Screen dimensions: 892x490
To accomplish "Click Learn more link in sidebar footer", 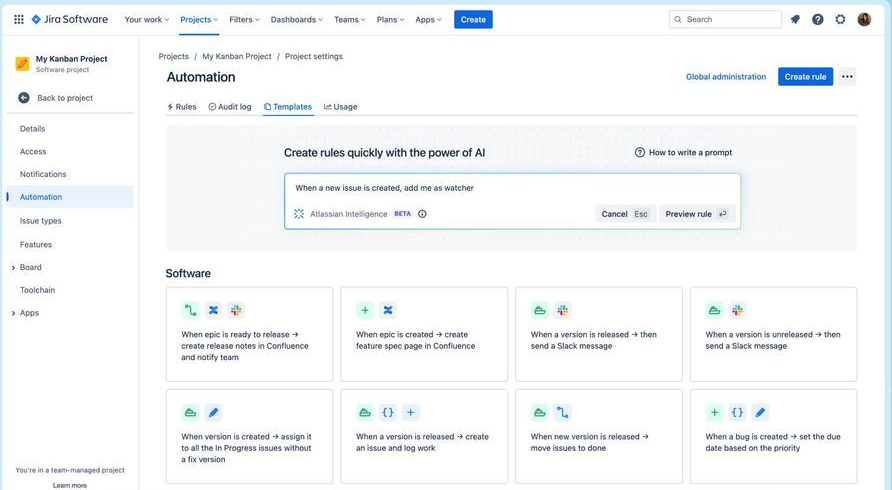I will coord(70,485).
